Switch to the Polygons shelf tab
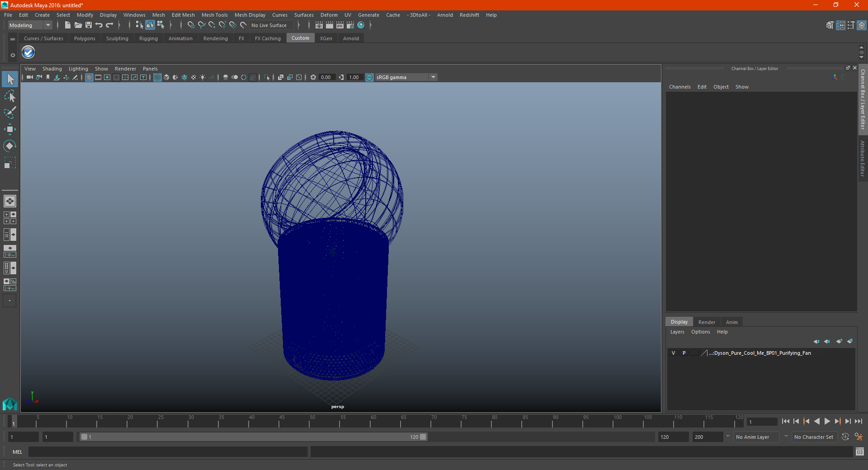The height and width of the screenshot is (470, 868). (85, 38)
